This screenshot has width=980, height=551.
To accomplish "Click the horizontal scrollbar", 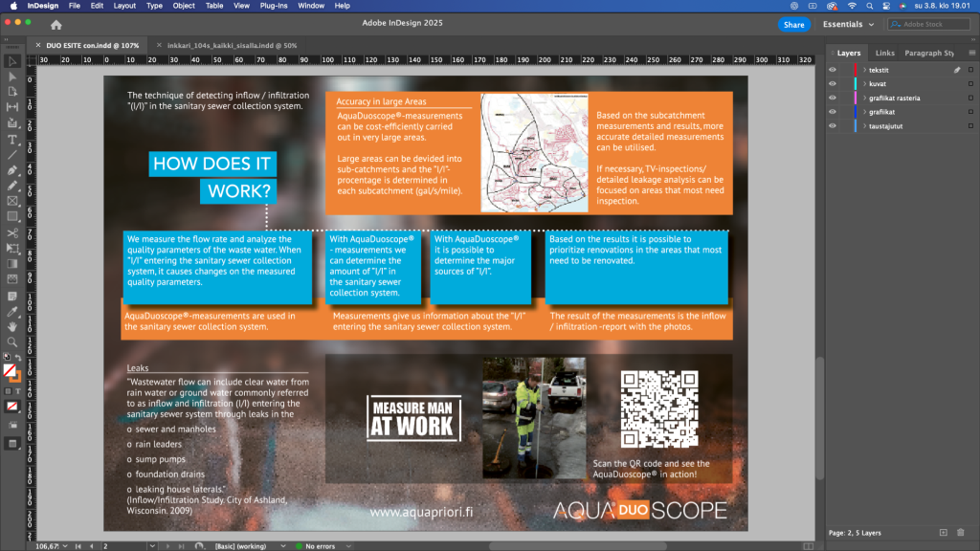I will coord(577,546).
